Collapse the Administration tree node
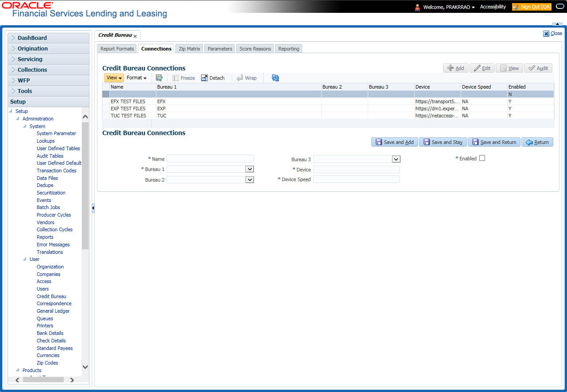This screenshot has width=567, height=392. pyautogui.click(x=18, y=119)
